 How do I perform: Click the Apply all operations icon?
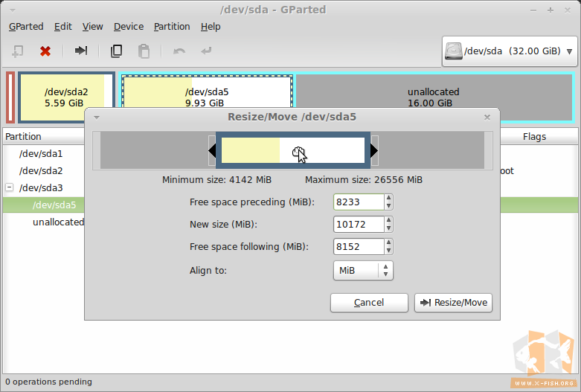[x=206, y=51]
